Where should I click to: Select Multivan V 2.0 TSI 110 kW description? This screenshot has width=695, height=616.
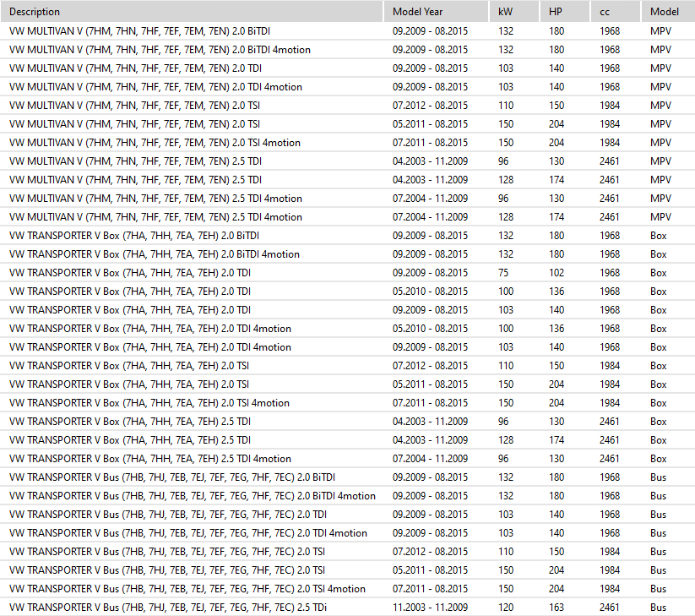point(134,106)
